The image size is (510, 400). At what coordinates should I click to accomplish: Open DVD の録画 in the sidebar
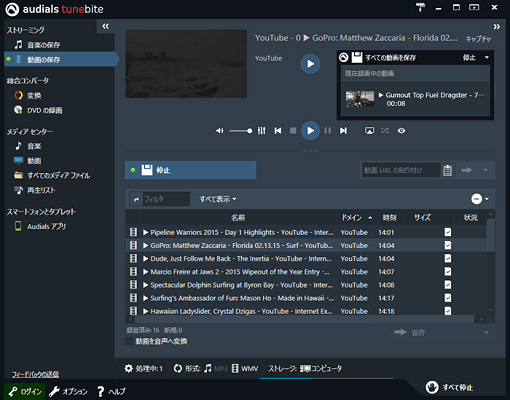pos(38,110)
